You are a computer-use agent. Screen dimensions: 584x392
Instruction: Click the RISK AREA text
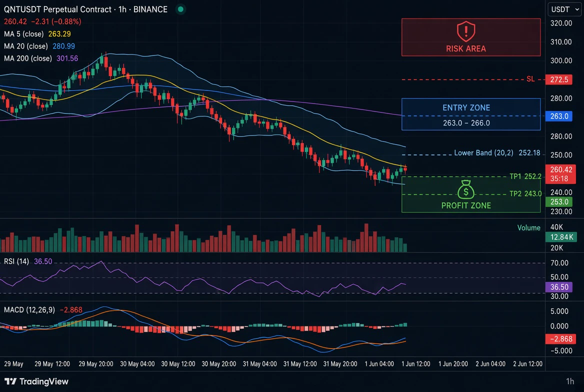tap(466, 49)
